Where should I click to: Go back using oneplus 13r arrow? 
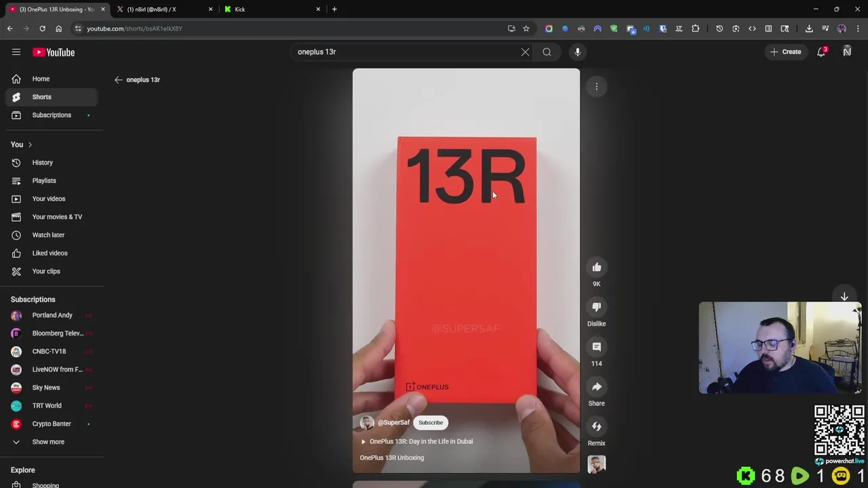point(119,79)
